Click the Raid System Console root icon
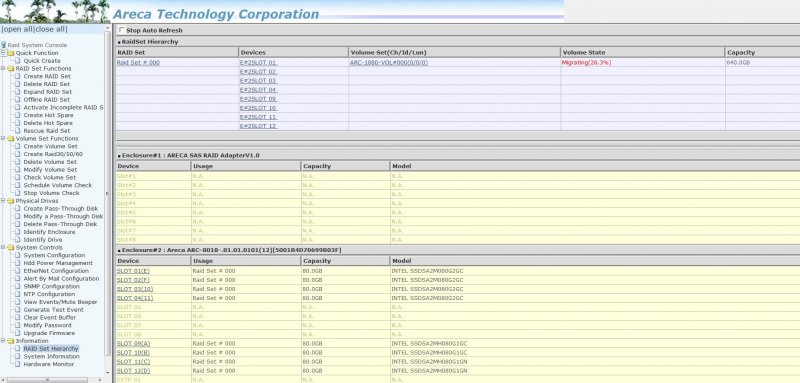 pos(4,45)
